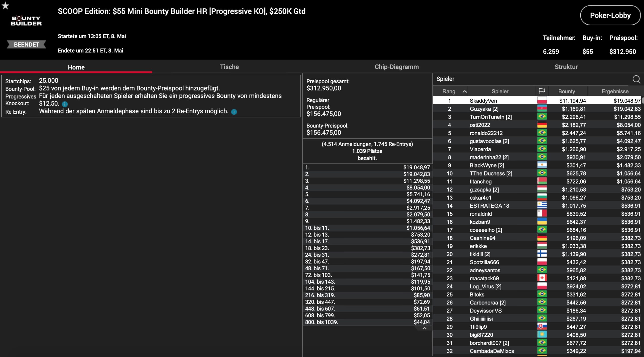Sort by Bounty column header

click(567, 92)
